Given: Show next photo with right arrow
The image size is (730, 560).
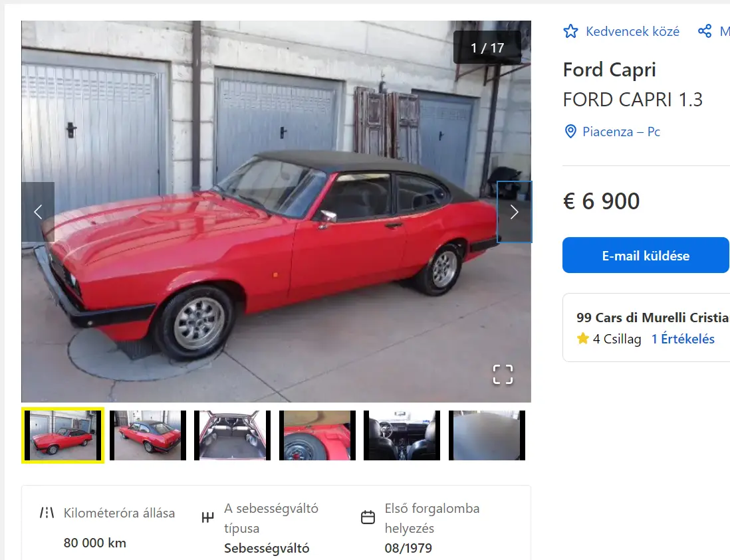Looking at the screenshot, I should [x=514, y=212].
